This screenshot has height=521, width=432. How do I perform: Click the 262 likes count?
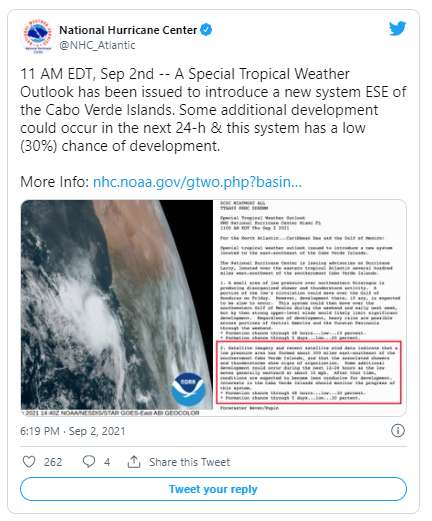point(53,462)
